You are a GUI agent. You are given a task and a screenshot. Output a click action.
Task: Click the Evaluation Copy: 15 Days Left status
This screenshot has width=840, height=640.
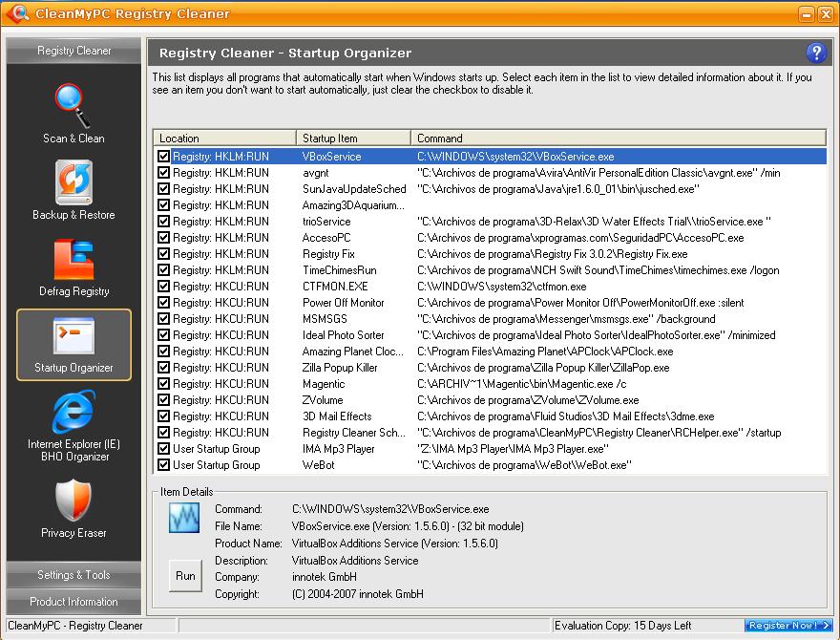(622, 626)
